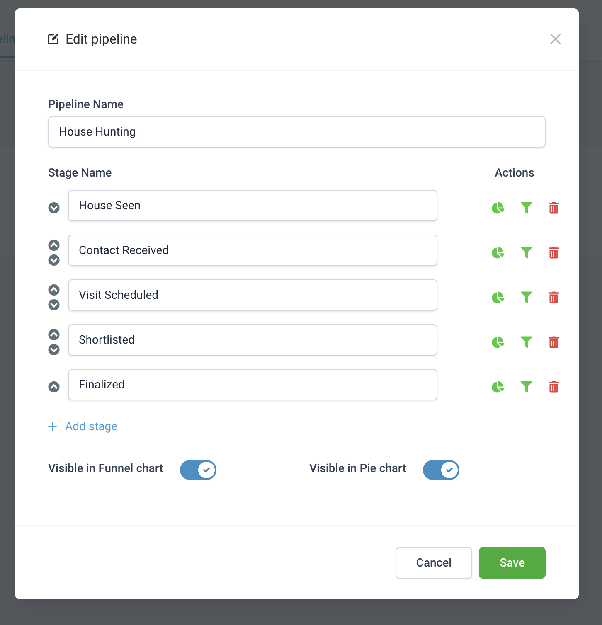Move House Seen stage down
The width and height of the screenshot is (602, 625).
(54, 208)
